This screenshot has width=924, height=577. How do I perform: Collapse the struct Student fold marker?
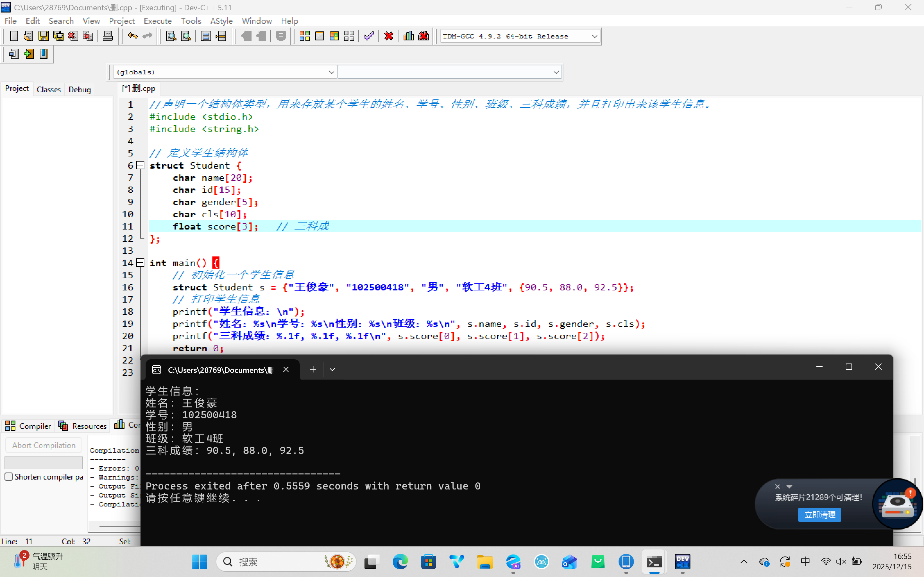(x=140, y=165)
